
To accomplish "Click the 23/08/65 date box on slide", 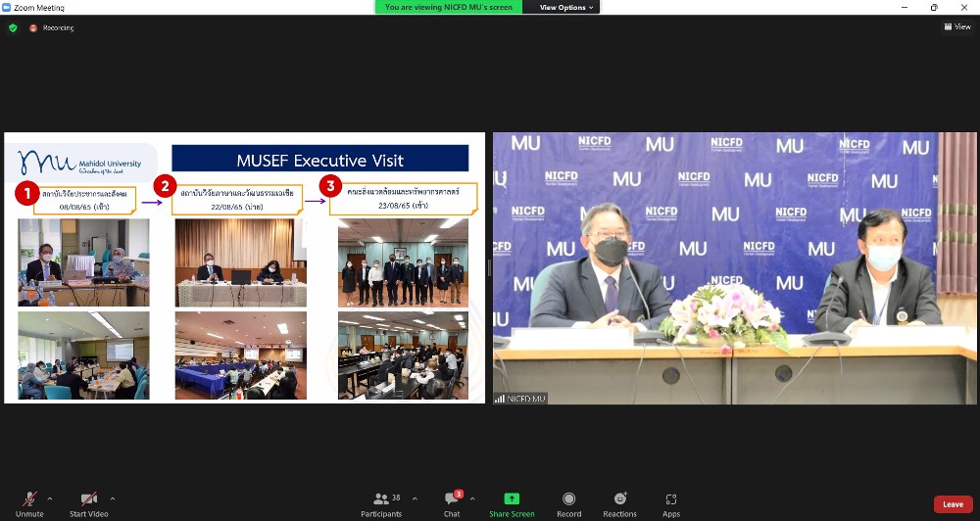I will (403, 199).
